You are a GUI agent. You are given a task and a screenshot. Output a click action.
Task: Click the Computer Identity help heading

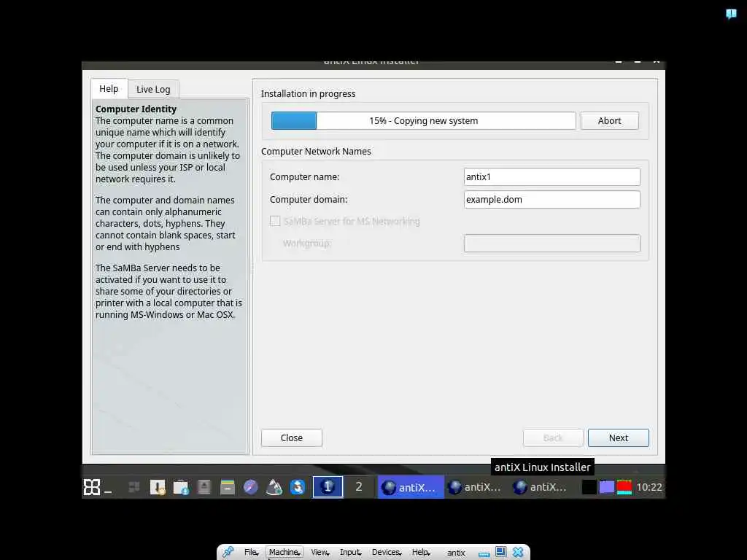click(136, 109)
